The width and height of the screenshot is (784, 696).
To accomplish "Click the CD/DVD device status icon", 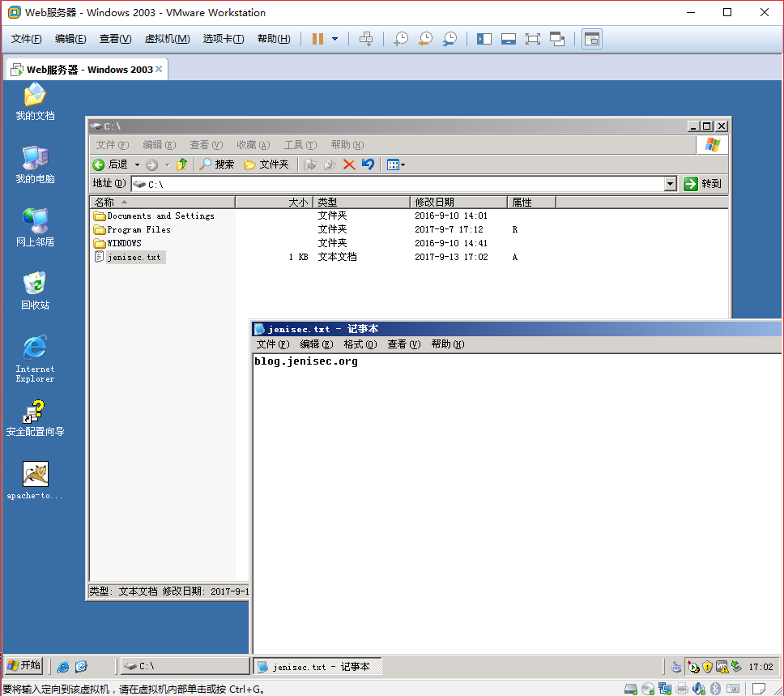I will (648, 689).
